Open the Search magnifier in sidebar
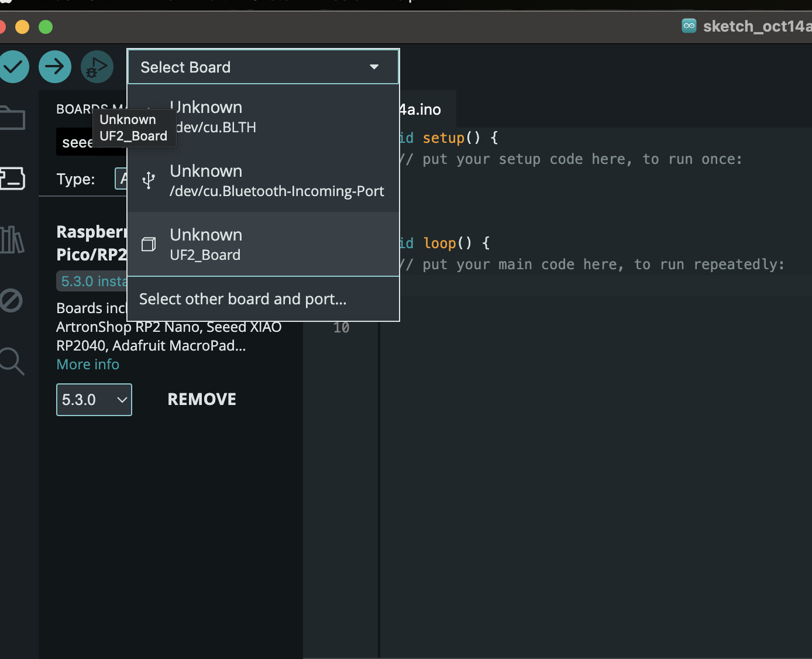 pos(12,361)
